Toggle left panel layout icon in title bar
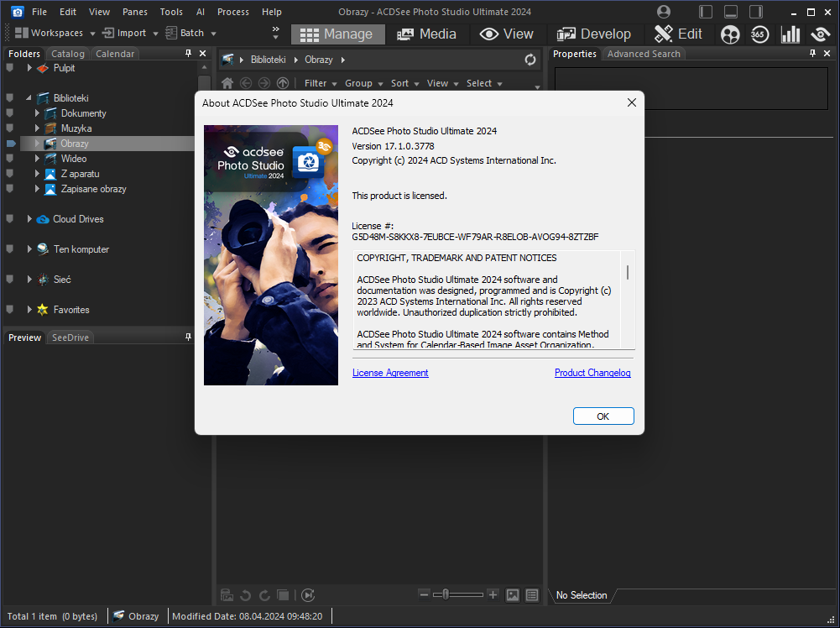Viewport: 840px width, 628px height. (x=706, y=12)
